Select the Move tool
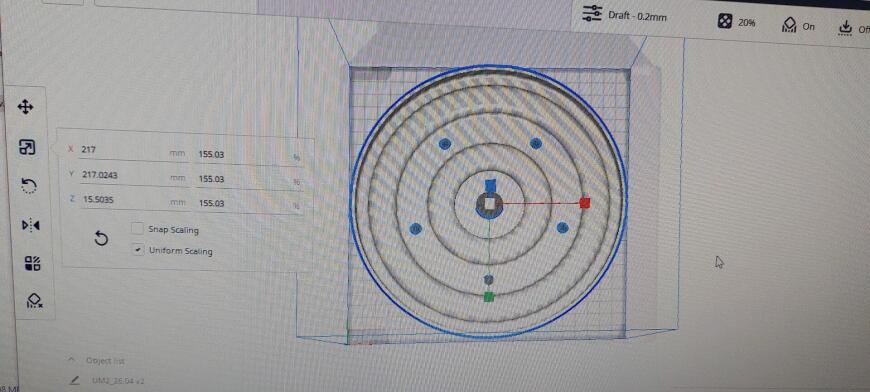Screen dimensions: 870x392 (26, 107)
